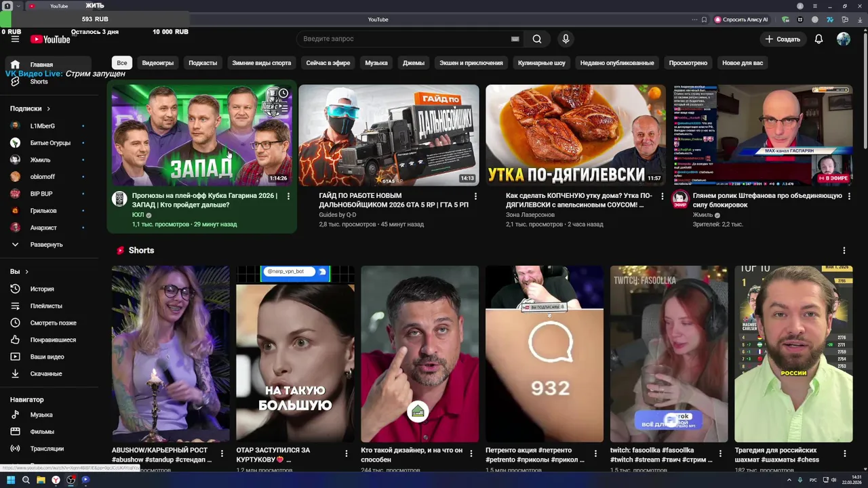Open Трансляции in Навигатор section
Image resolution: width=868 pixels, height=488 pixels.
click(47, 449)
